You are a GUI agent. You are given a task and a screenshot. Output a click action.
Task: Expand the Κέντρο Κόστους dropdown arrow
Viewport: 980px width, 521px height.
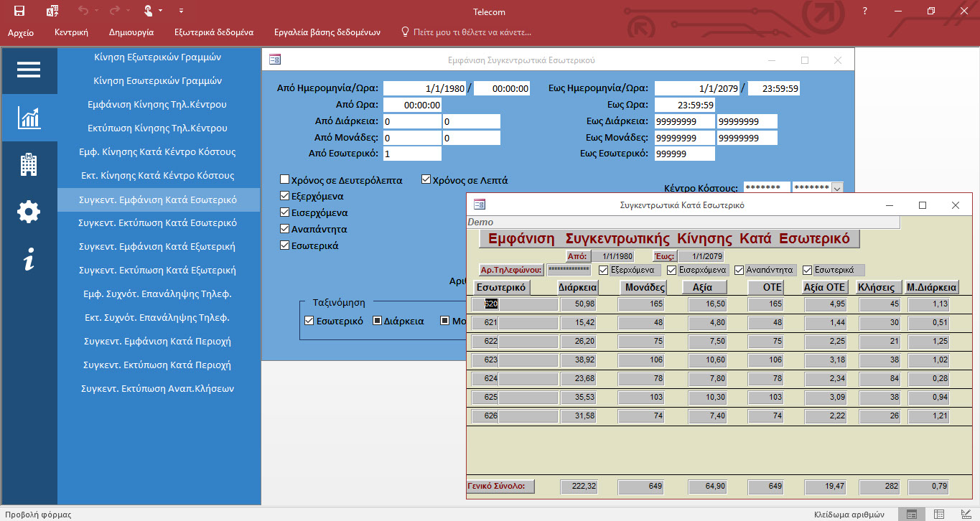837,189
